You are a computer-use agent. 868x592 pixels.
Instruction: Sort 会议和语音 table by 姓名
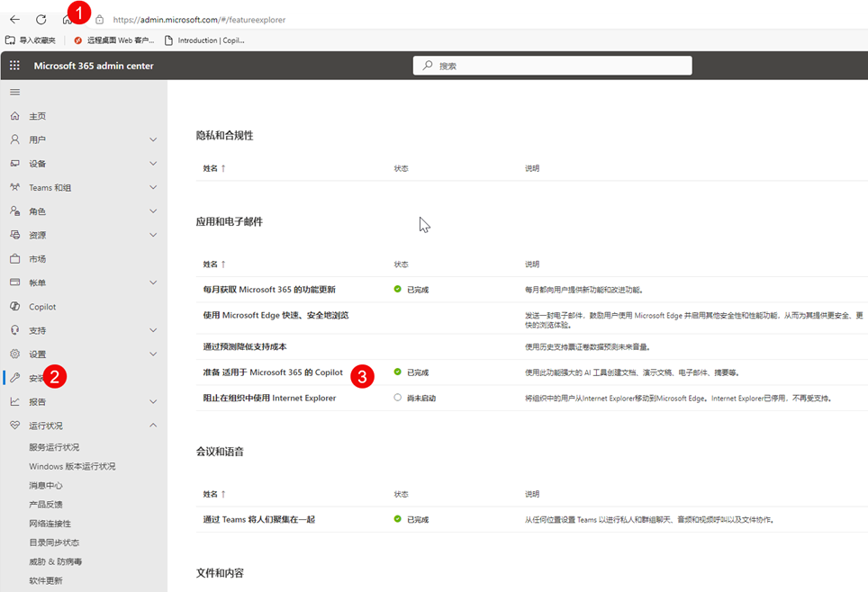(x=214, y=494)
